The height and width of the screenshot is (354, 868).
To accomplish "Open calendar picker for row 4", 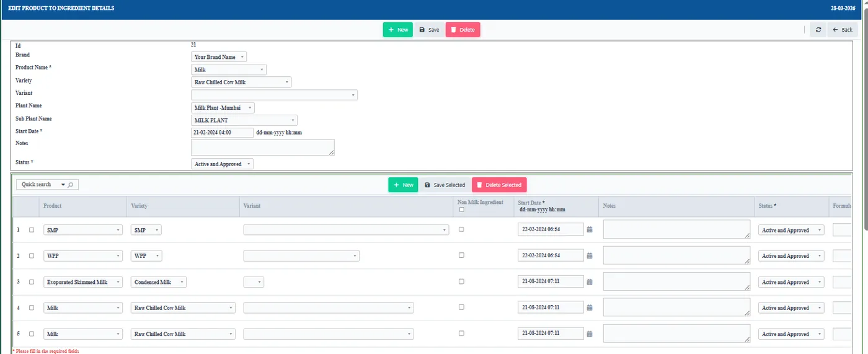I will coord(590,308).
